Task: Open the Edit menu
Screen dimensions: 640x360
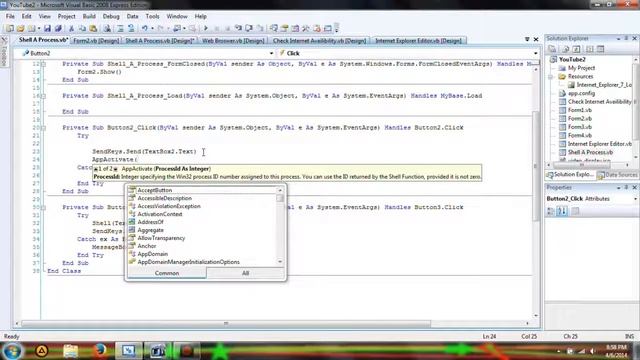Action: click(27, 16)
